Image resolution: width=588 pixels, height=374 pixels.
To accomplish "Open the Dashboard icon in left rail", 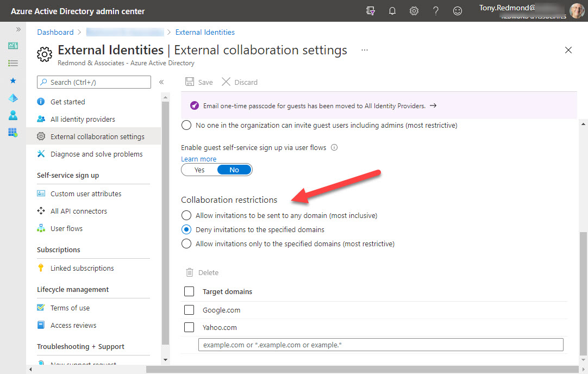I will [x=13, y=46].
